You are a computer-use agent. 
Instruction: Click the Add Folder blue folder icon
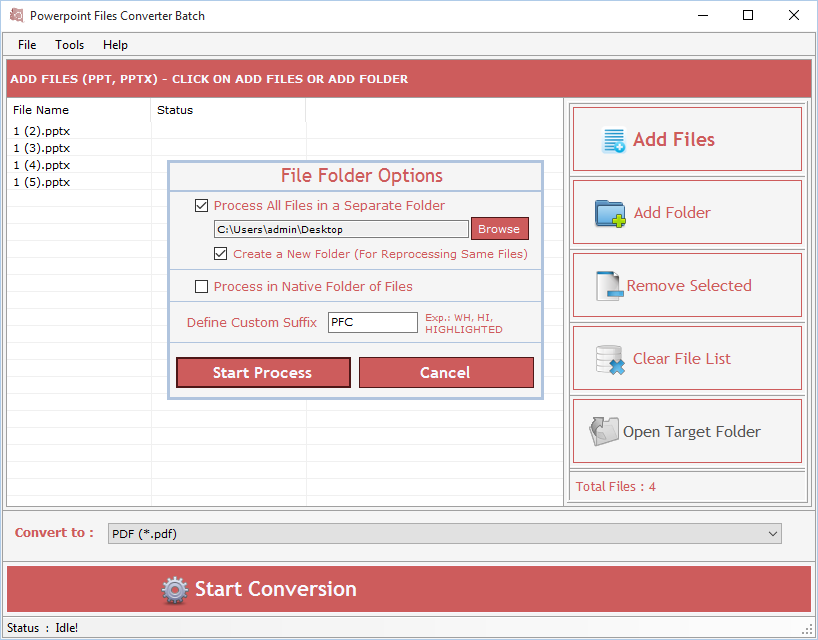pos(610,213)
